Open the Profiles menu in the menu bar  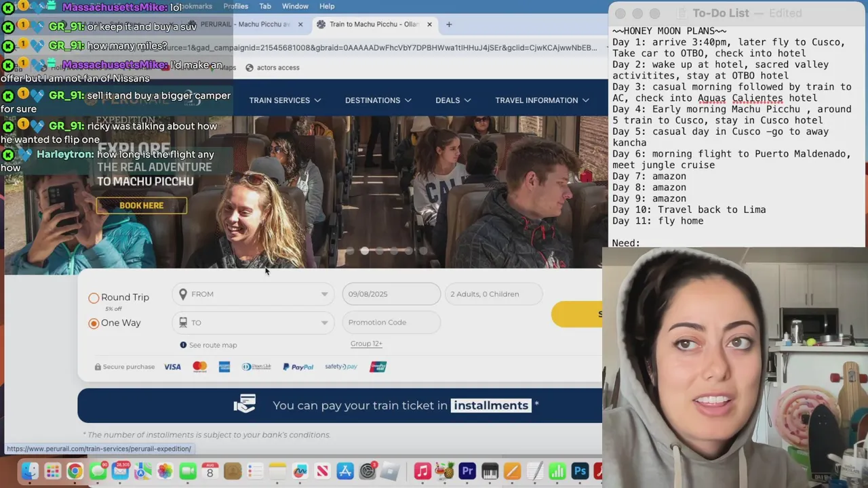coord(236,6)
